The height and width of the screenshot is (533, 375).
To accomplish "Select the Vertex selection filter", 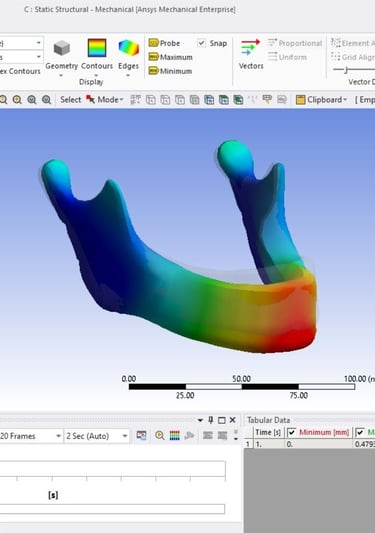I will click(x=151, y=100).
